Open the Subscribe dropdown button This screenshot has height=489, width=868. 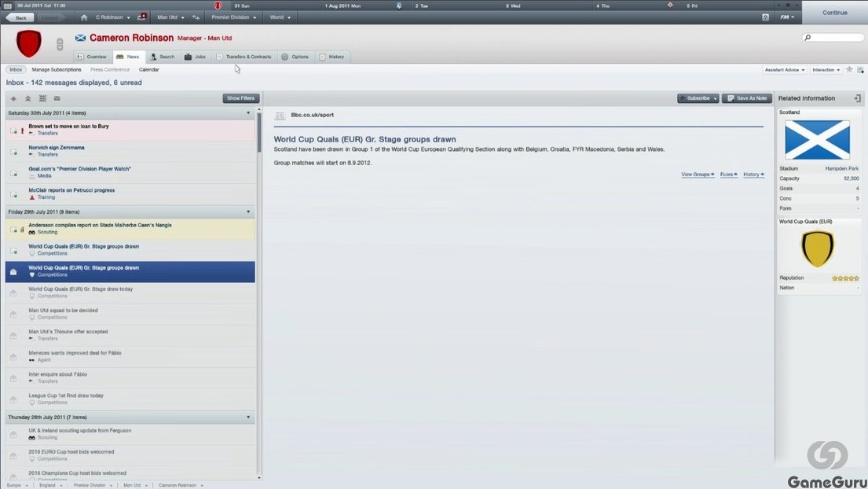coord(698,98)
